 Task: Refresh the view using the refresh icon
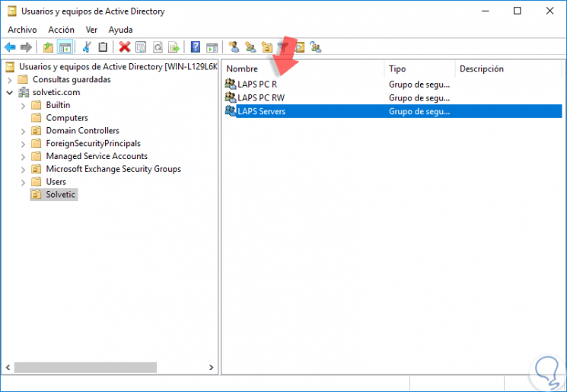[158, 47]
